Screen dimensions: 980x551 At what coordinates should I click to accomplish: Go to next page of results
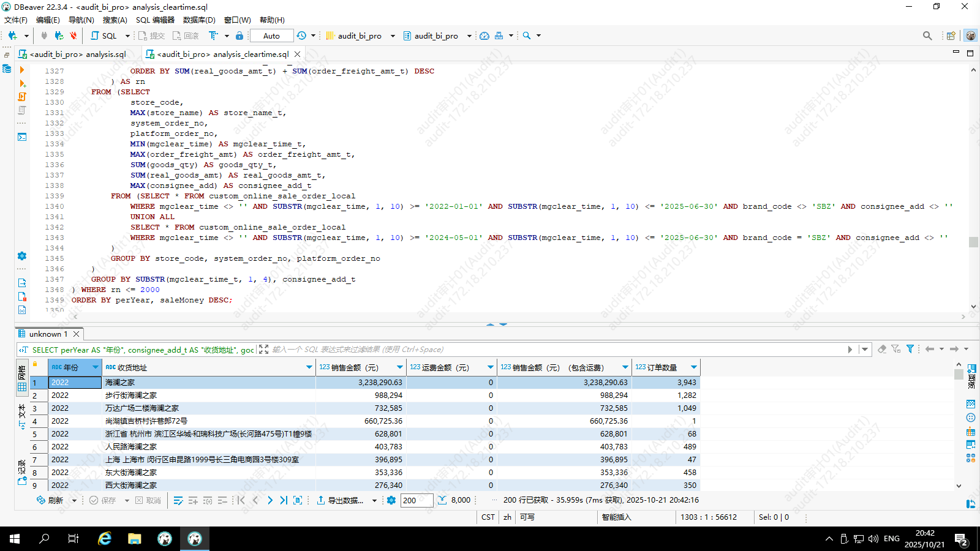coord(269,500)
